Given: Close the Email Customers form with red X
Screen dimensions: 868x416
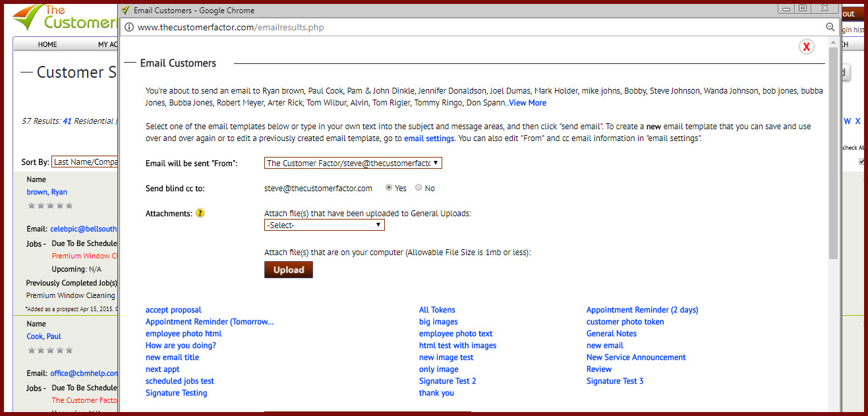Looking at the screenshot, I should [806, 46].
